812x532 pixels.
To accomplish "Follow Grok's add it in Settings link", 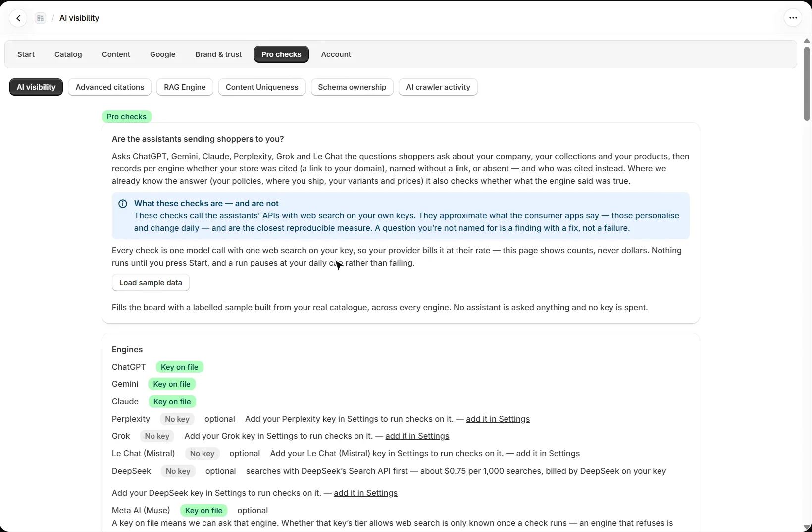I will 417,436.
